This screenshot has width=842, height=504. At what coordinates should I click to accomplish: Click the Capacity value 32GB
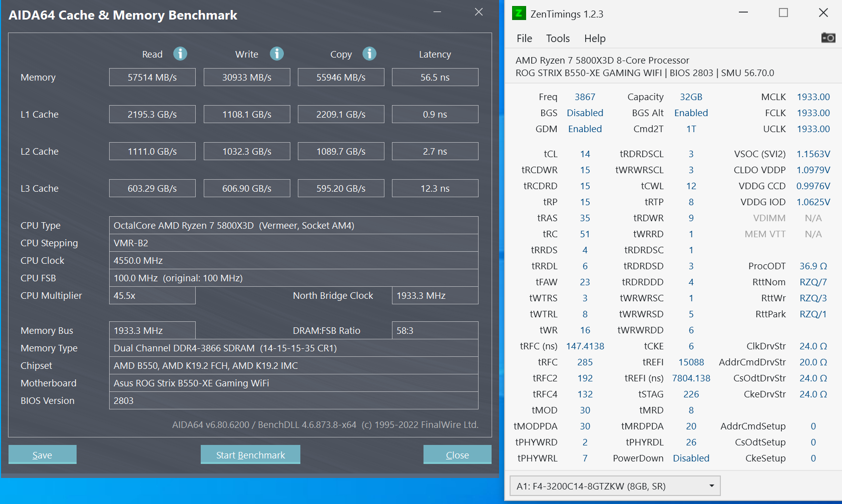(x=691, y=97)
